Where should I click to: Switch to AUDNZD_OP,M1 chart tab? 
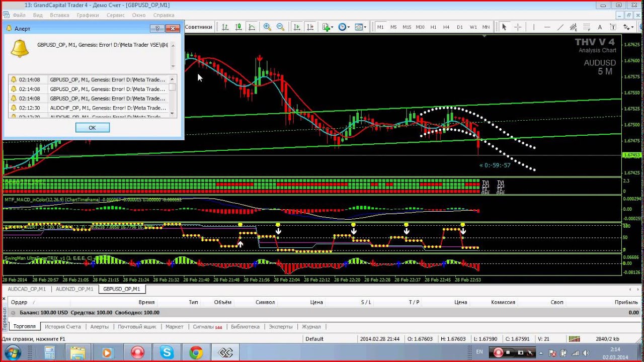(74, 289)
